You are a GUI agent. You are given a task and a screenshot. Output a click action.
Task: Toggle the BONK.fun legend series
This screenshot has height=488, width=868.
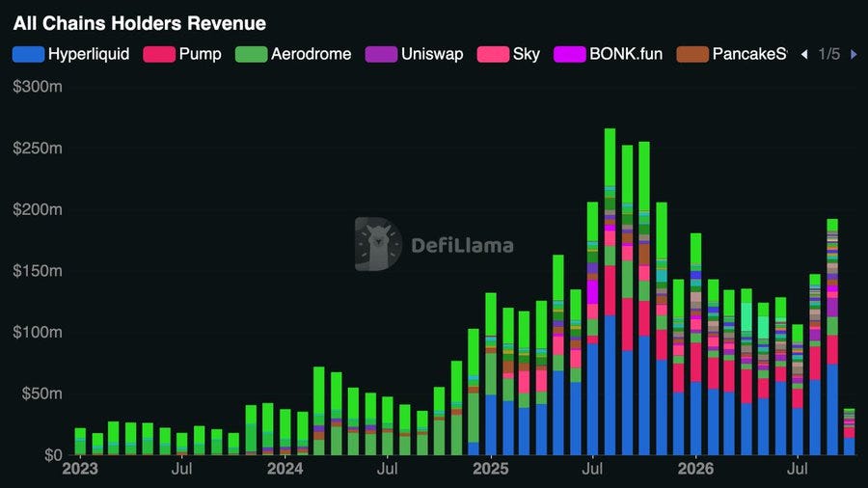[x=609, y=54]
